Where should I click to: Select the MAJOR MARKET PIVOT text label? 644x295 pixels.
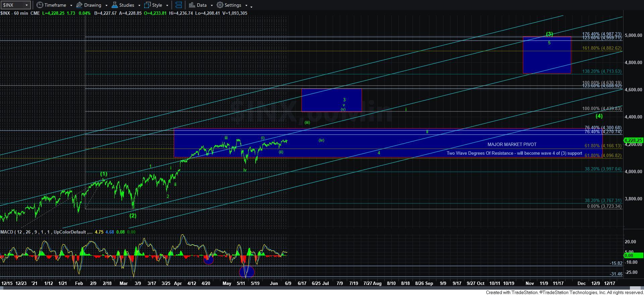pos(512,144)
